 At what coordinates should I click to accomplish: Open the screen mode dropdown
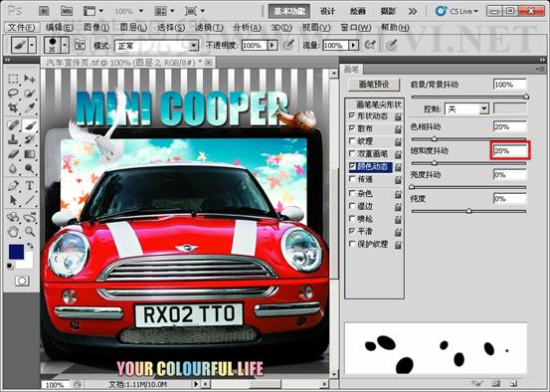(202, 11)
